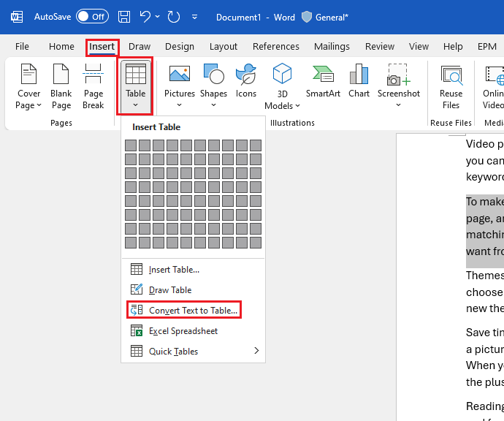The width and height of the screenshot is (504, 421).
Task: Click the Online Video icon
Action: (x=494, y=75)
